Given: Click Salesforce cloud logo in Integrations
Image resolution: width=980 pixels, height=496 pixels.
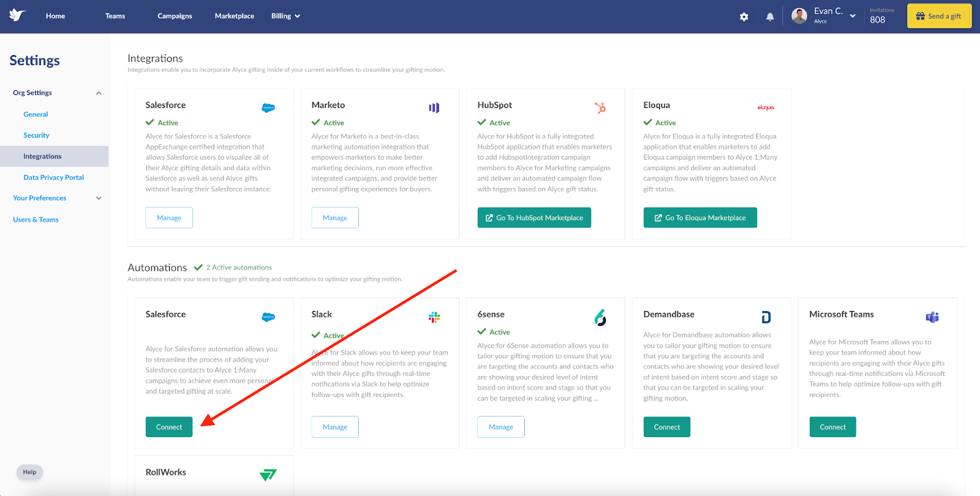Looking at the screenshot, I should click(268, 108).
